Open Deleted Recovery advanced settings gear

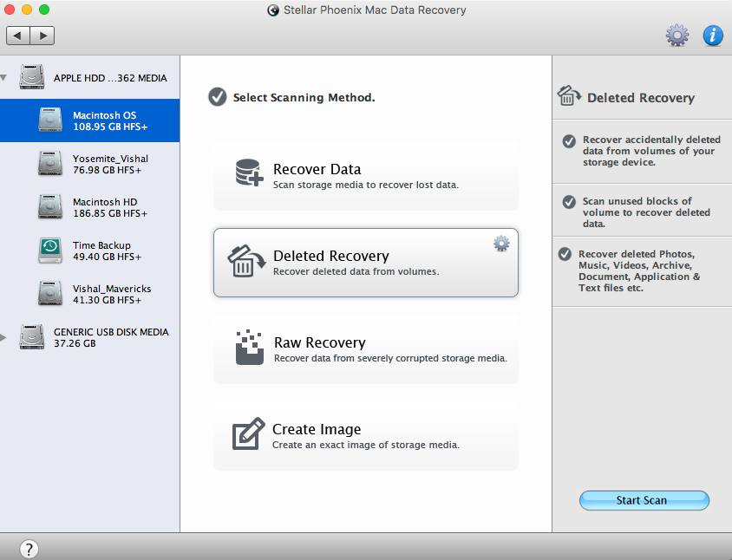coord(501,244)
